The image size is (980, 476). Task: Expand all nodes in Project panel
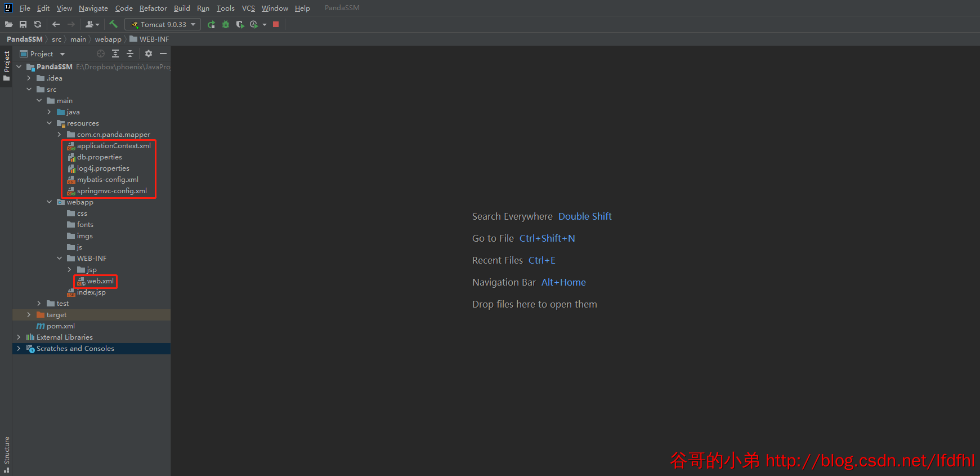click(115, 54)
